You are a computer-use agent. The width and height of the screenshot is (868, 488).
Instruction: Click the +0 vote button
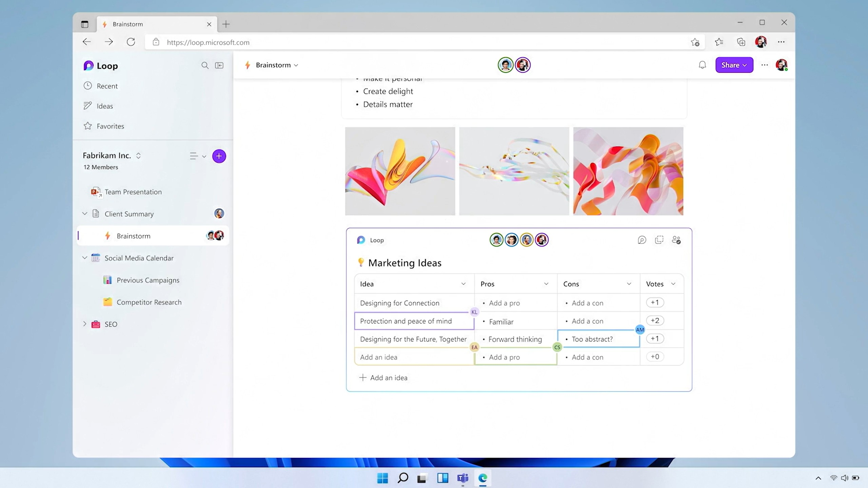(655, 357)
